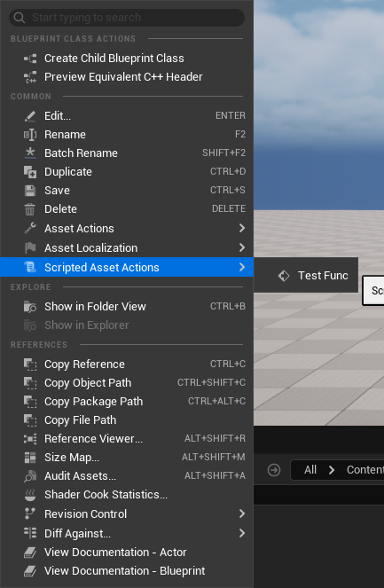
Task: Click the wrench icon for Asset Actions
Action: click(30, 229)
